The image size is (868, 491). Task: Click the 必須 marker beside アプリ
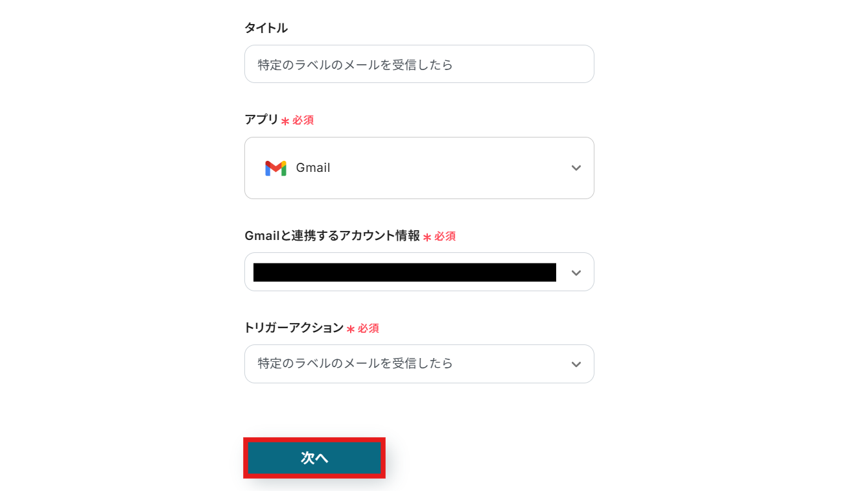tap(303, 121)
